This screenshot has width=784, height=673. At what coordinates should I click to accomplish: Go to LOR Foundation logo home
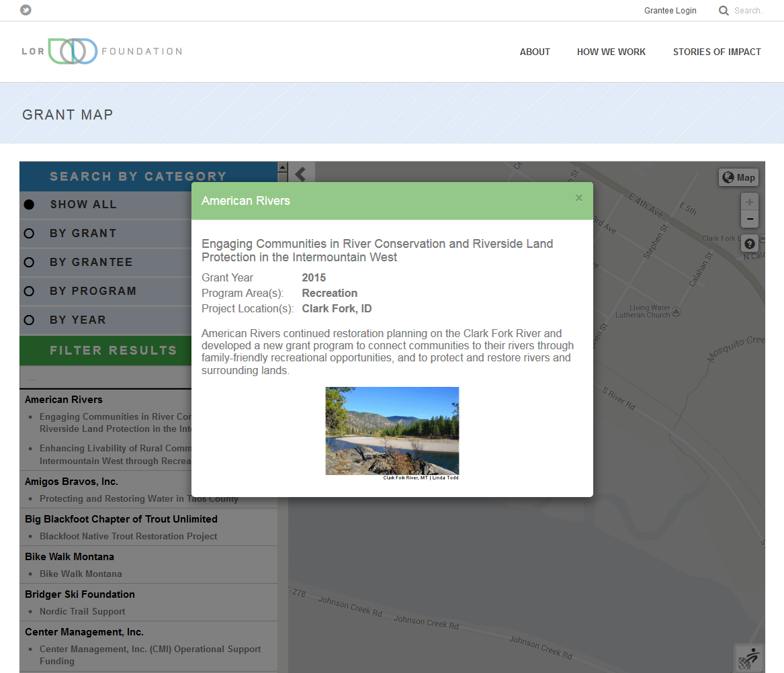102,51
